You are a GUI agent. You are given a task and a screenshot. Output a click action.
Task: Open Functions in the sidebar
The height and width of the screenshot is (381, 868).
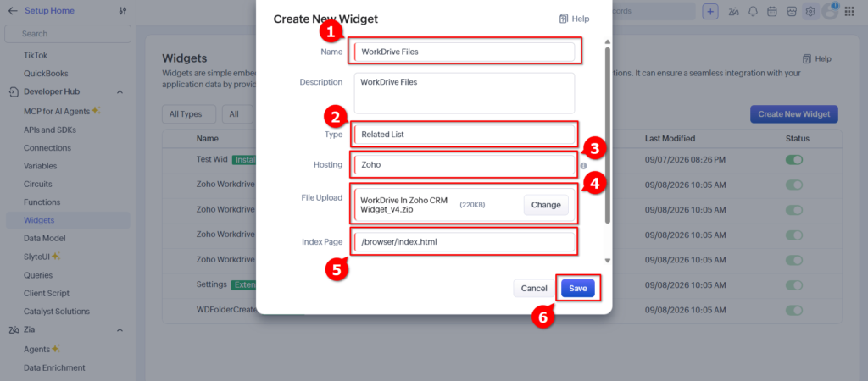[42, 202]
